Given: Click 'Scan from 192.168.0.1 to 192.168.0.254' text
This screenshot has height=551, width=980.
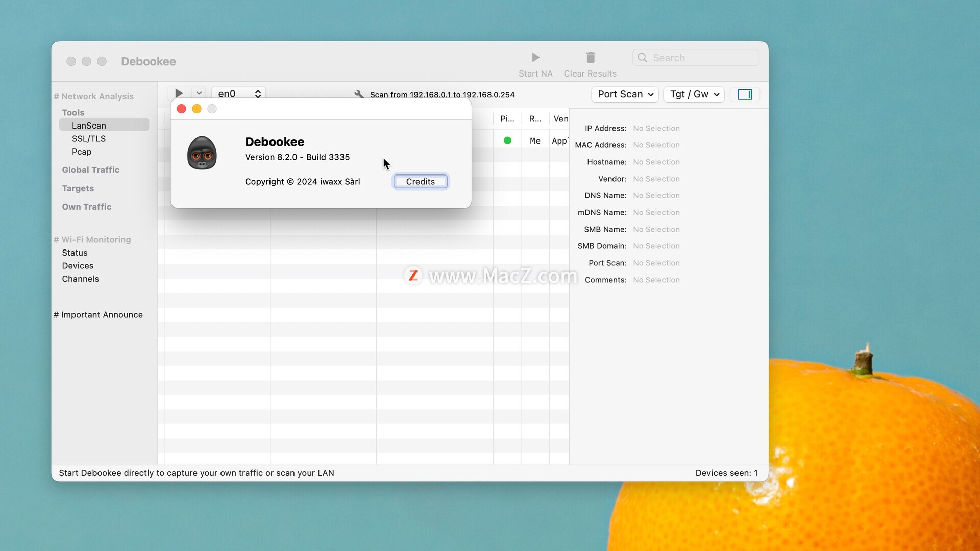Looking at the screenshot, I should coord(443,95).
